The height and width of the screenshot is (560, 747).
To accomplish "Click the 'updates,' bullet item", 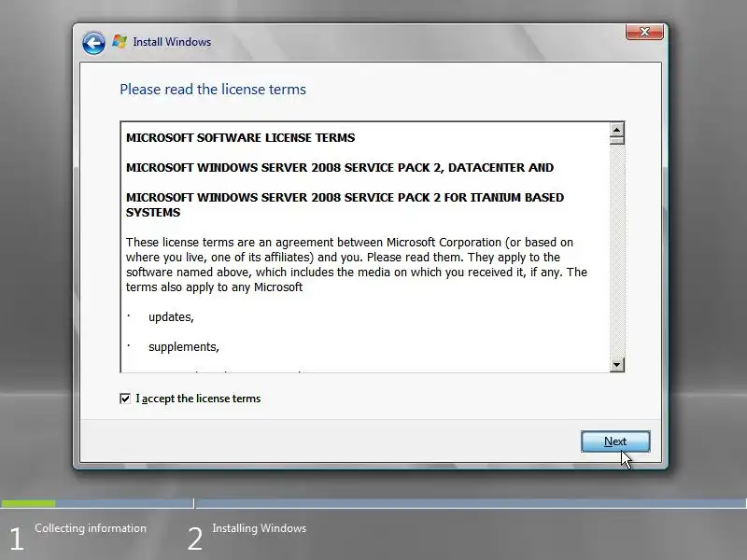I will [171, 317].
